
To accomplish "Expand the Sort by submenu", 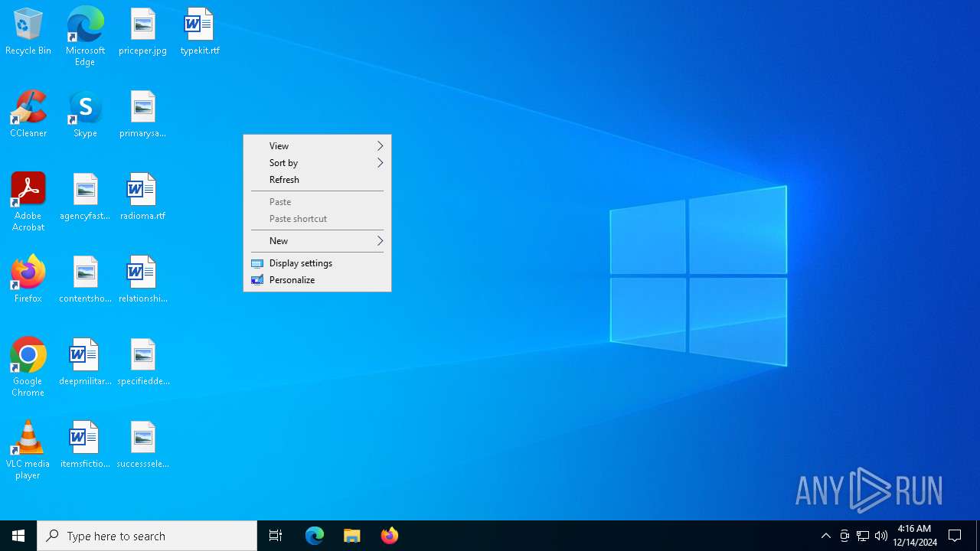I will (317, 163).
